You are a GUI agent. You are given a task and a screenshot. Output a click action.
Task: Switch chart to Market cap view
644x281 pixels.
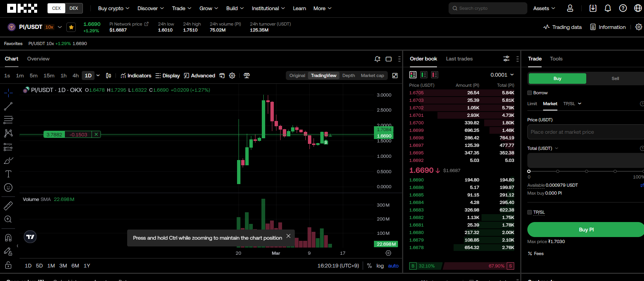[372, 76]
